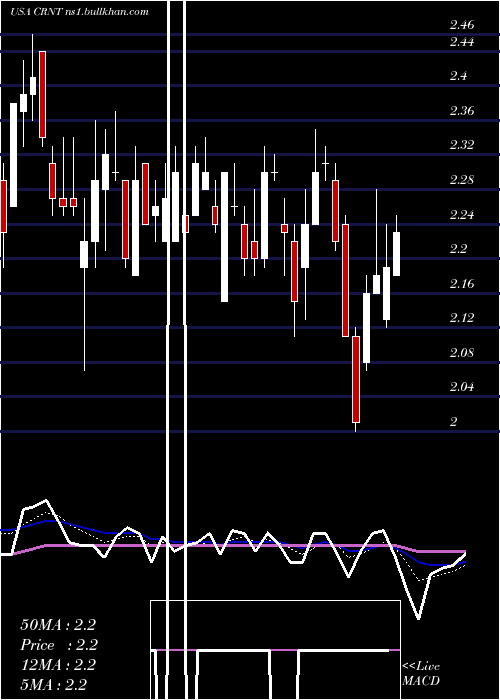Click the <<Live MACD label
This screenshot has height=700, width=500.
pos(421,674)
